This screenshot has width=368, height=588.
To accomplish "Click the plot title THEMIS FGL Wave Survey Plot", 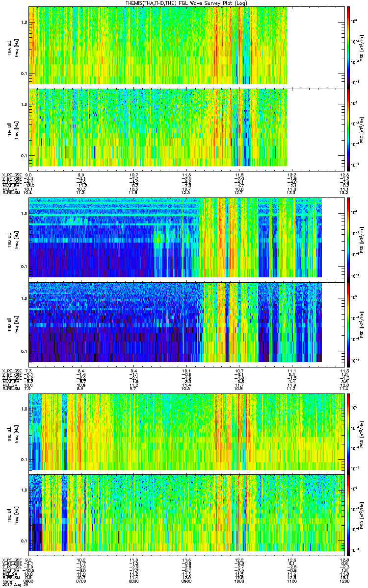I will [x=187, y=3].
